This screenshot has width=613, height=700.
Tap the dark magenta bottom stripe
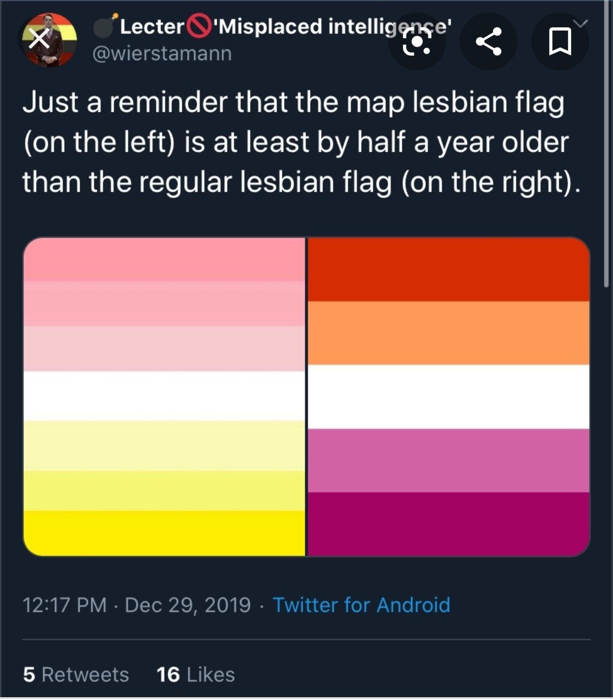[449, 524]
